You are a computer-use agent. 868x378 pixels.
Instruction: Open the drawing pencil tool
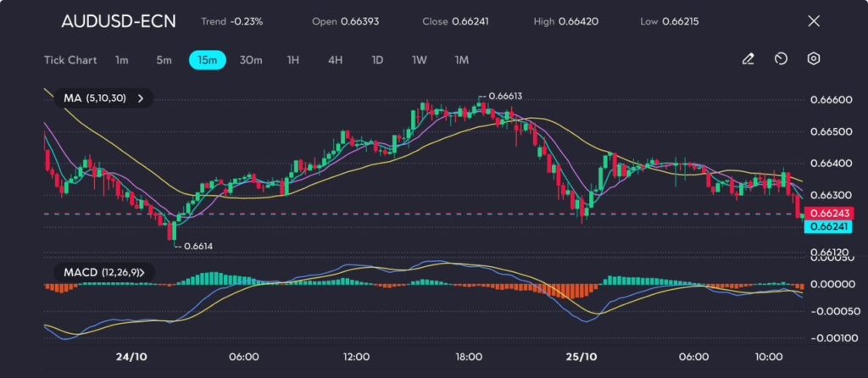coord(748,59)
